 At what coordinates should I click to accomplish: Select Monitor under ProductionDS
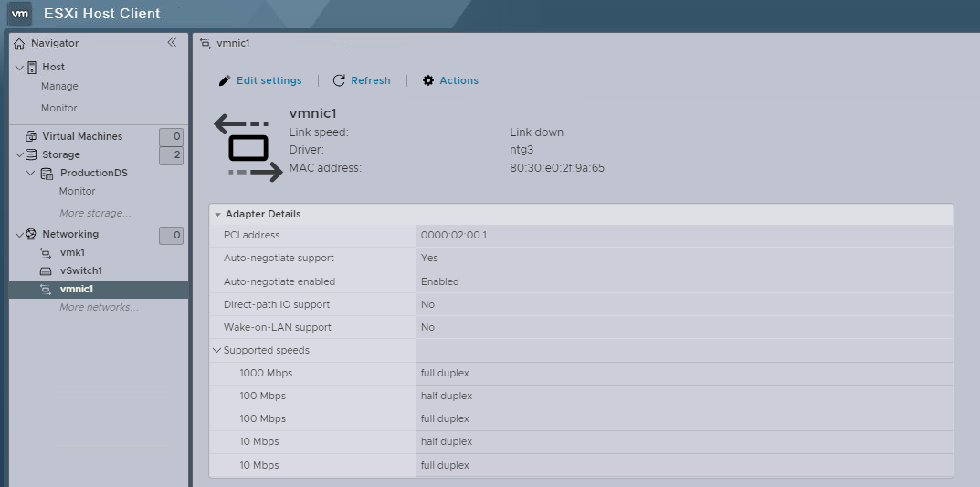point(77,191)
